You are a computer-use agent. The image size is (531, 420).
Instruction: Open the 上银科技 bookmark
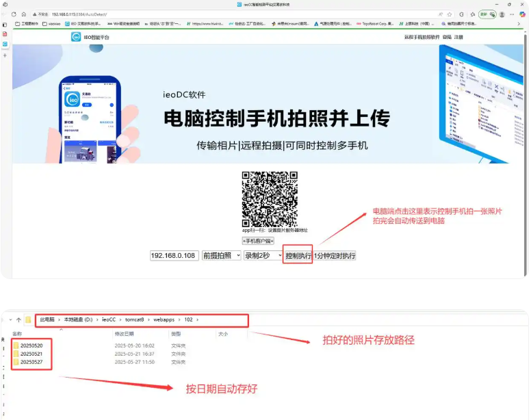pyautogui.click(x=417, y=24)
